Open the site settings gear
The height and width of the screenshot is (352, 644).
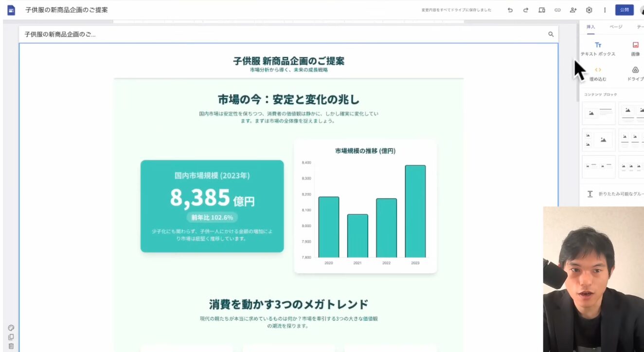pyautogui.click(x=589, y=10)
